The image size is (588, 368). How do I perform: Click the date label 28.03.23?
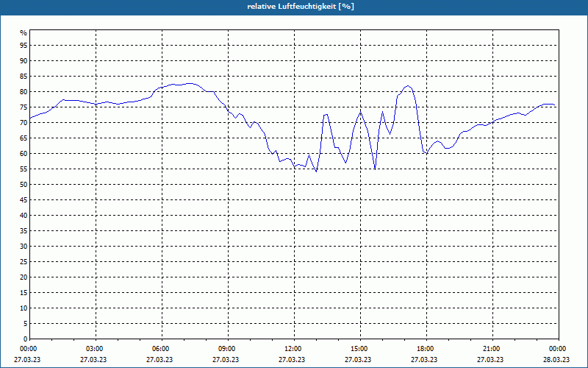pyautogui.click(x=556, y=359)
